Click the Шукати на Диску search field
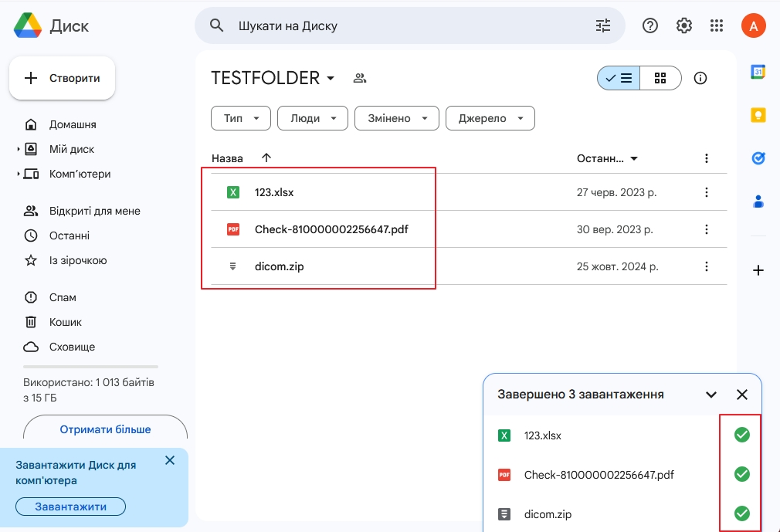The width and height of the screenshot is (780, 532). [x=410, y=25]
